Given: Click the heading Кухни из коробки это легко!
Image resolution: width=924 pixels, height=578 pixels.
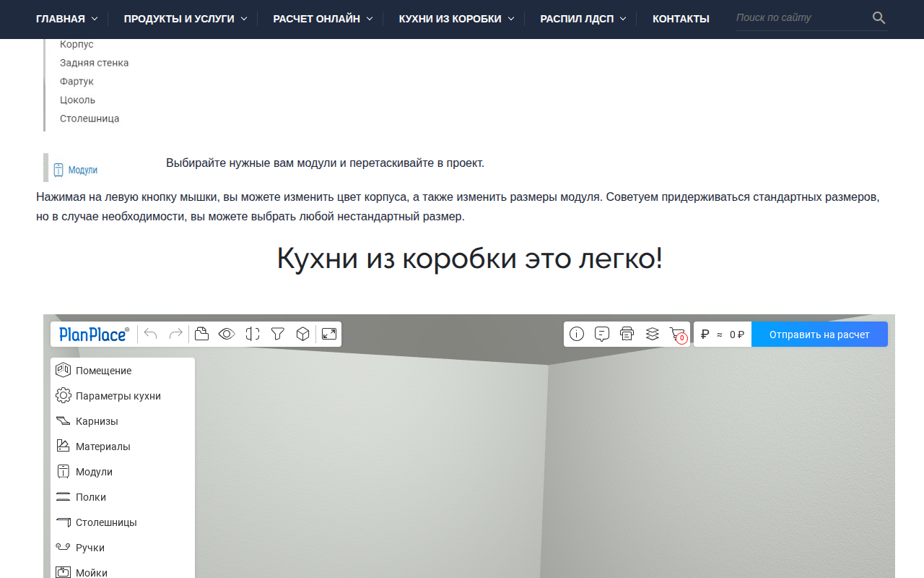Looking at the screenshot, I should (469, 258).
